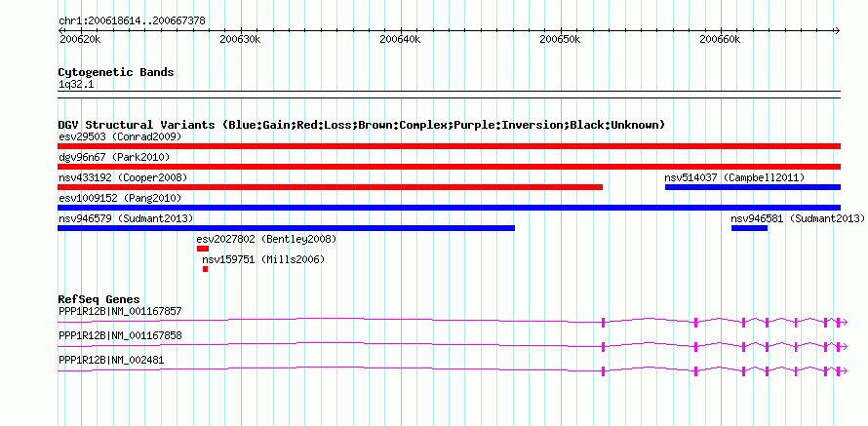Click the nsv514037 (Campbell2011) label
Screen dimensions: 868x426
pos(734,177)
